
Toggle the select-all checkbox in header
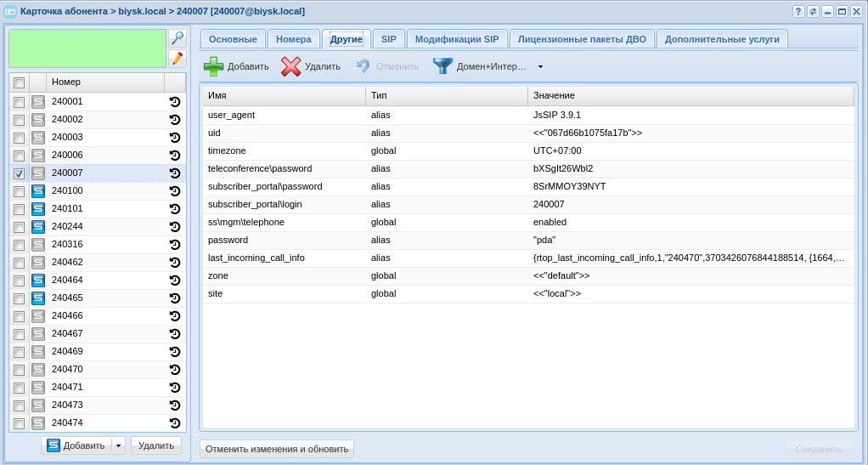19,82
